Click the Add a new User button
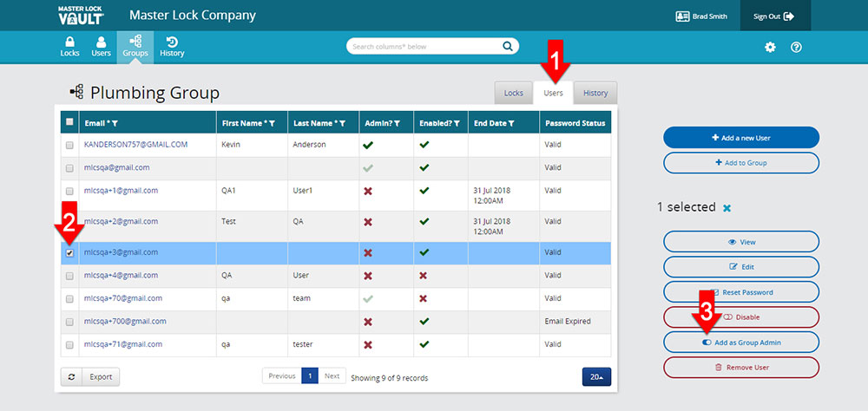The width and height of the screenshot is (868, 411). pos(741,138)
